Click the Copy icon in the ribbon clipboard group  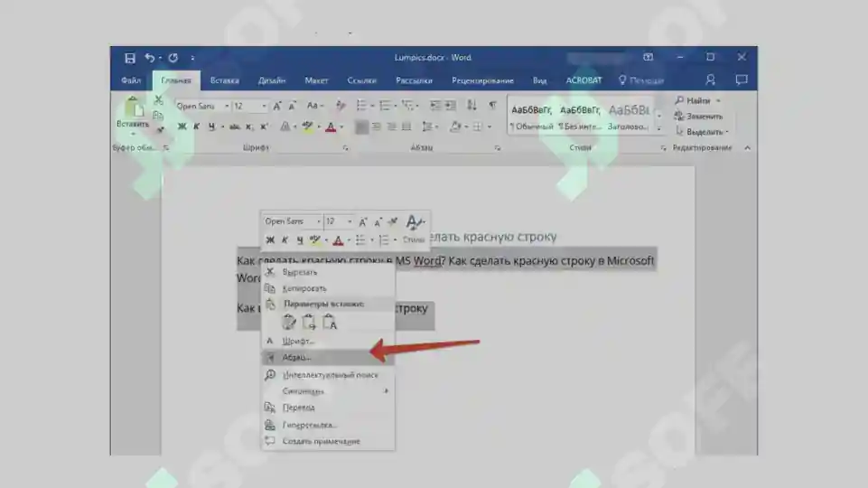(158, 115)
